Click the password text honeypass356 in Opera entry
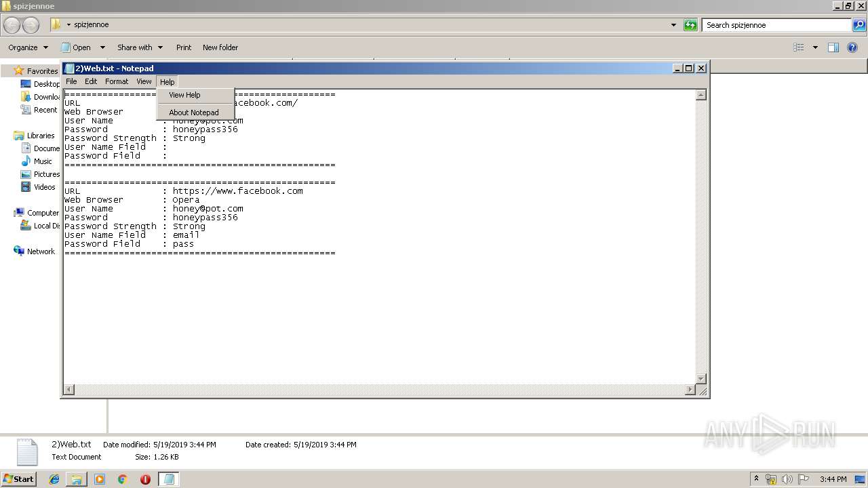 [x=205, y=218]
